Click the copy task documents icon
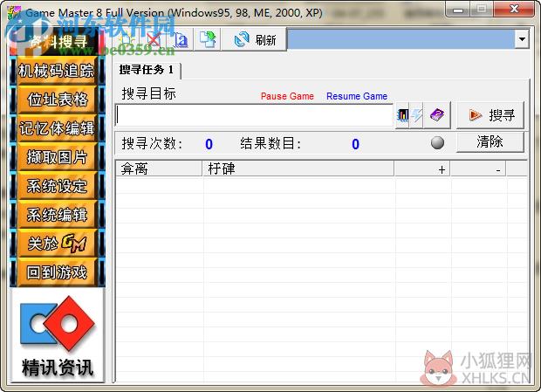Screen dimensions: 541x392 208,39
